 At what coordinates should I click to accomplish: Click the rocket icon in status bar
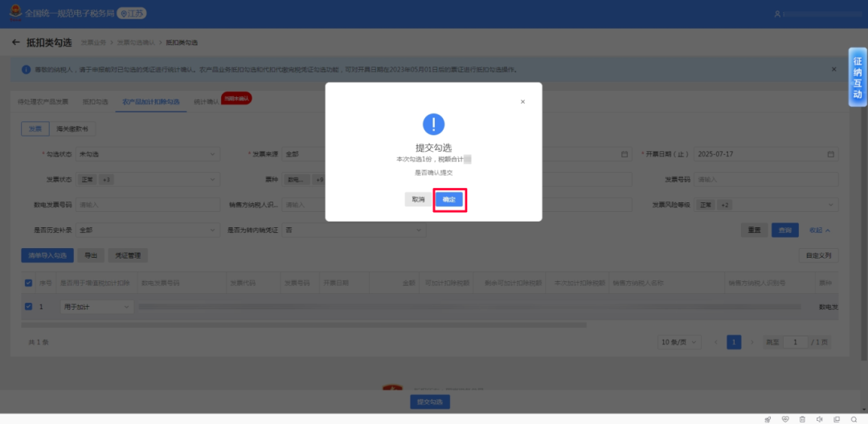coord(768,419)
